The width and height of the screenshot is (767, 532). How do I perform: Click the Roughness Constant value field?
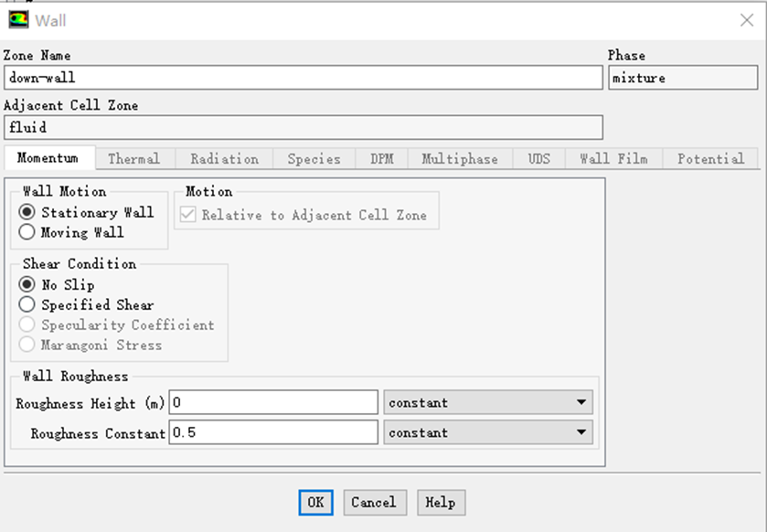point(273,432)
